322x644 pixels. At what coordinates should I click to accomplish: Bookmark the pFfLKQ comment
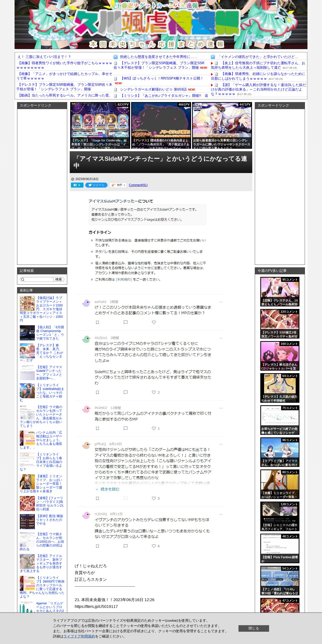pyautogui.click(x=98, y=498)
